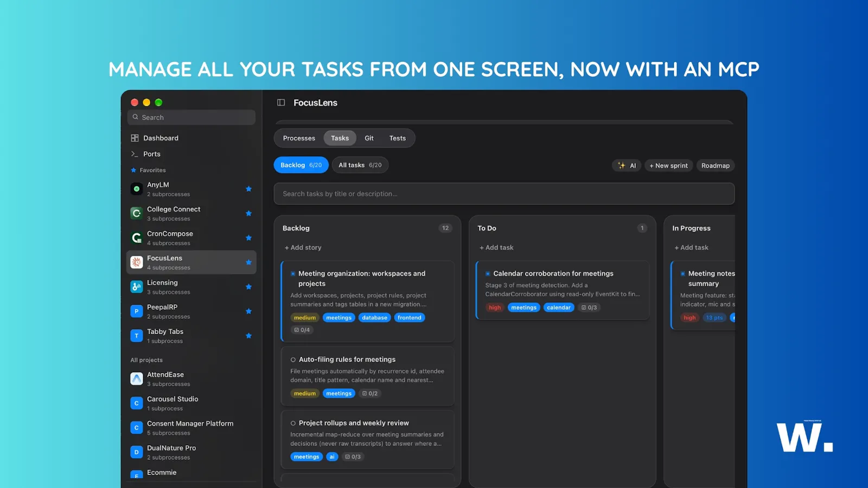Image resolution: width=868 pixels, height=488 pixels.
Task: Open the Ports terminal icon
Action: click(x=135, y=154)
